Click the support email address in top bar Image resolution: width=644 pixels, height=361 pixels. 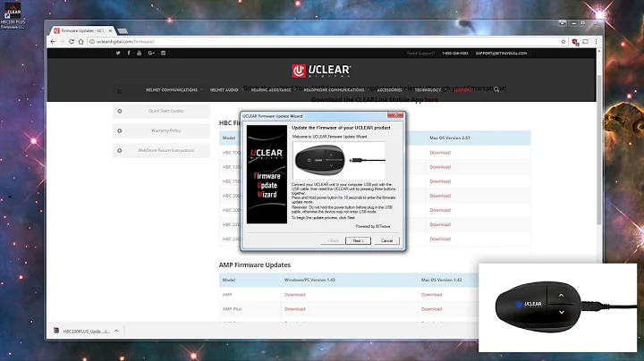pos(501,54)
